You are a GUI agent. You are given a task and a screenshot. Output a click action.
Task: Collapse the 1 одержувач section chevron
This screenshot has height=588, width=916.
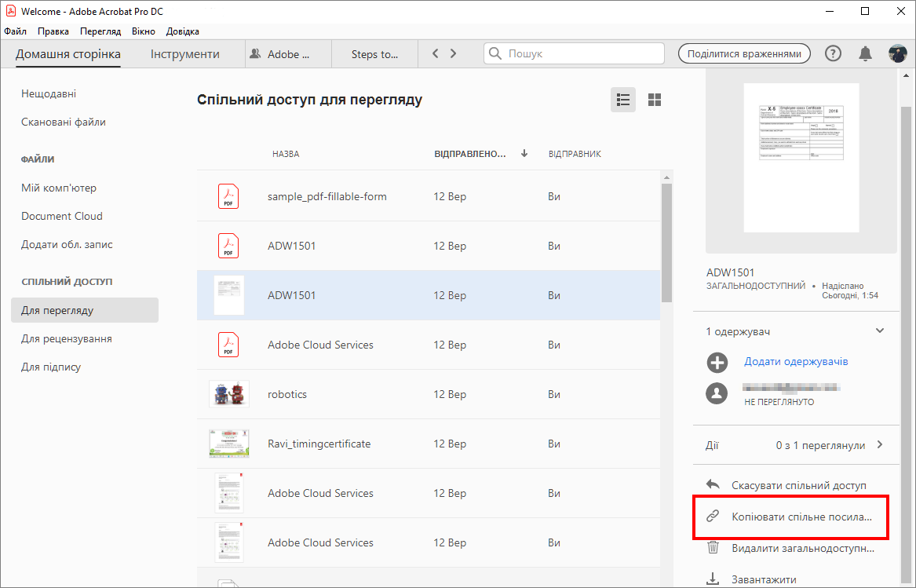coord(880,331)
